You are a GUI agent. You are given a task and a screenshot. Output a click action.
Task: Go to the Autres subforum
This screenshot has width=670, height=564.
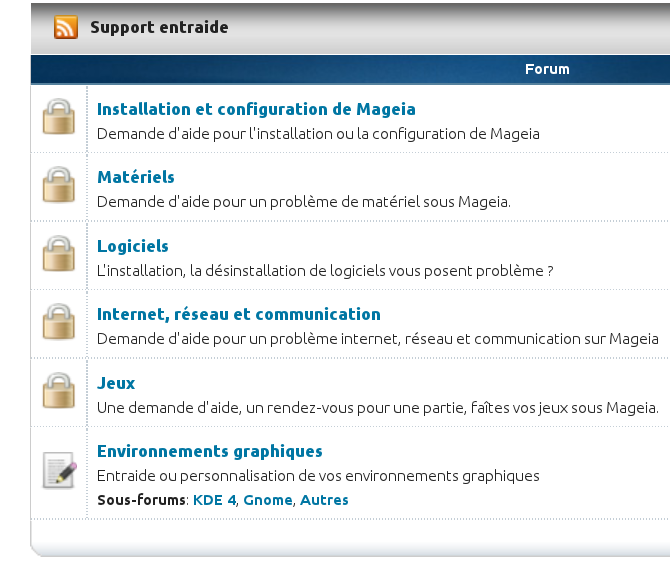pyautogui.click(x=324, y=500)
